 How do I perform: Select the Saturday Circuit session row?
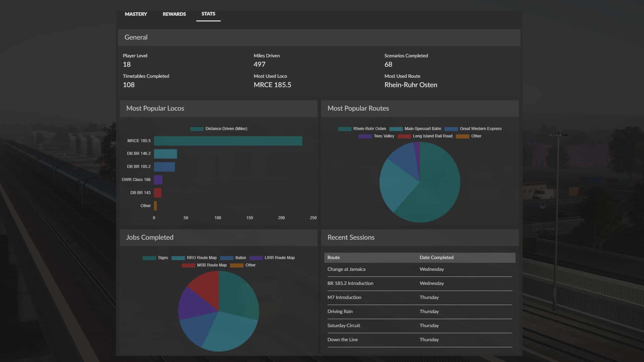pos(420,326)
